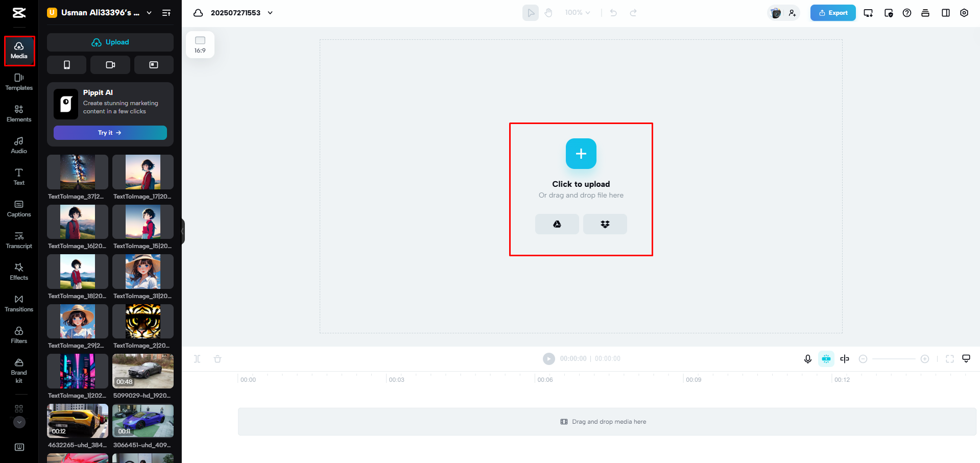980x463 pixels.
Task: Delete the selected clip with the trash icon
Action: 218,359
